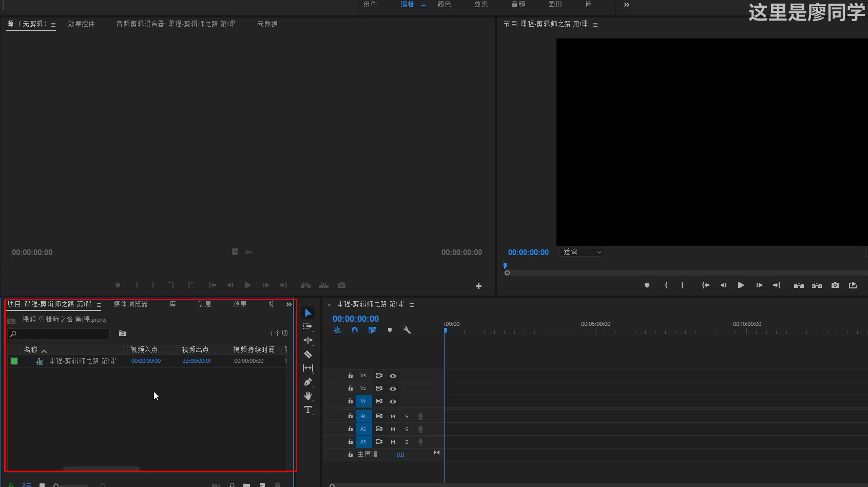Viewport: 868px width, 487px height.
Task: Switch to 音频 workspace
Action: click(518, 4)
